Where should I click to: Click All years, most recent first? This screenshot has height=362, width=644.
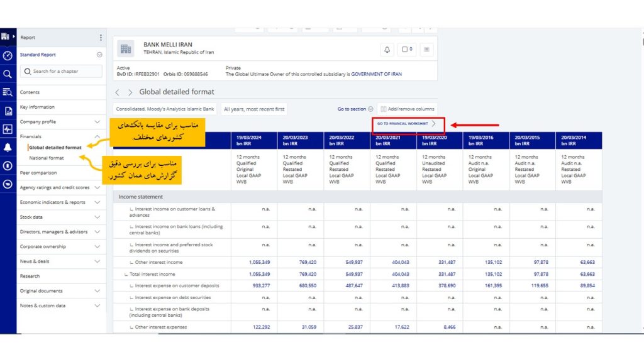pyautogui.click(x=254, y=109)
